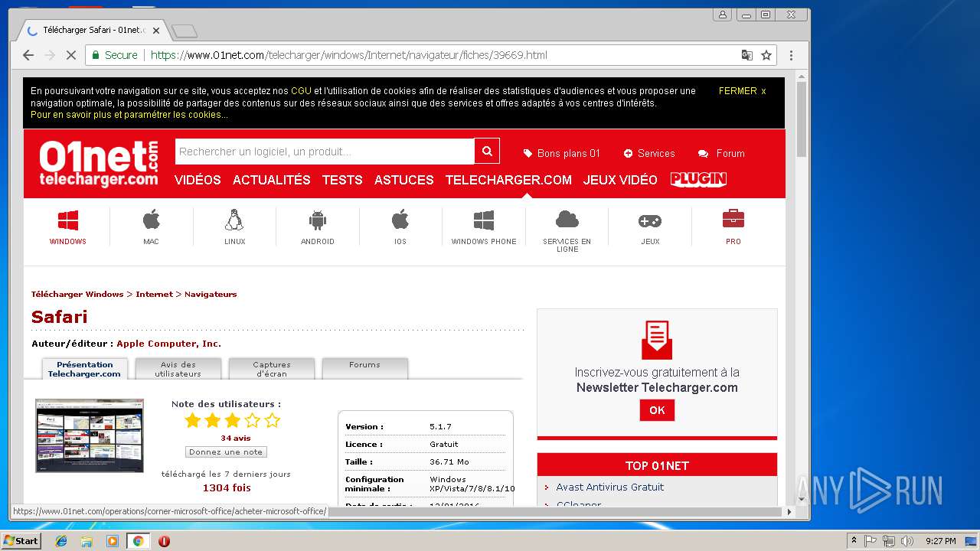
Task: Stop page loading with X button
Action: [x=71, y=55]
